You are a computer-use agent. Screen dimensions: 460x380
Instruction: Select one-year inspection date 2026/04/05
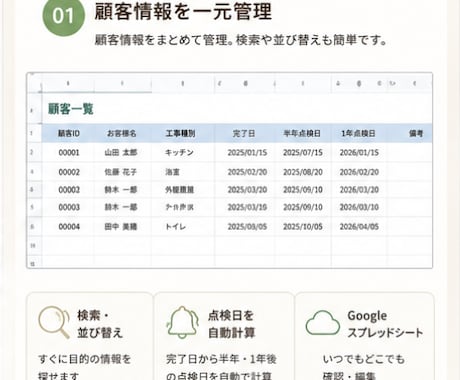click(359, 227)
